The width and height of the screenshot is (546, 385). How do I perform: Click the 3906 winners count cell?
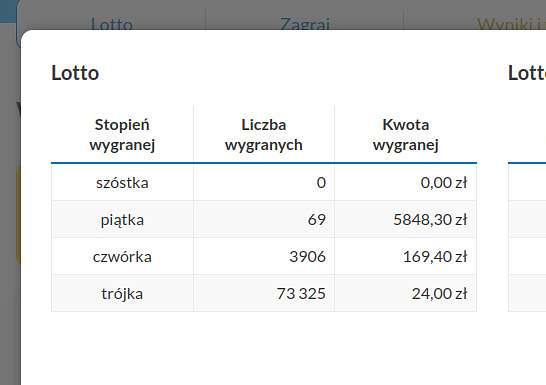(x=307, y=257)
